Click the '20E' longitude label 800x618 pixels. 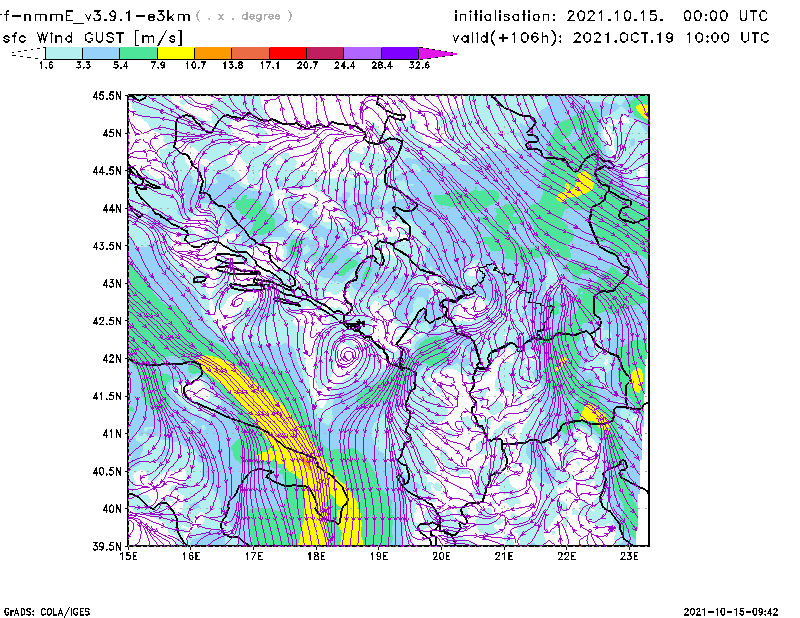(x=441, y=556)
